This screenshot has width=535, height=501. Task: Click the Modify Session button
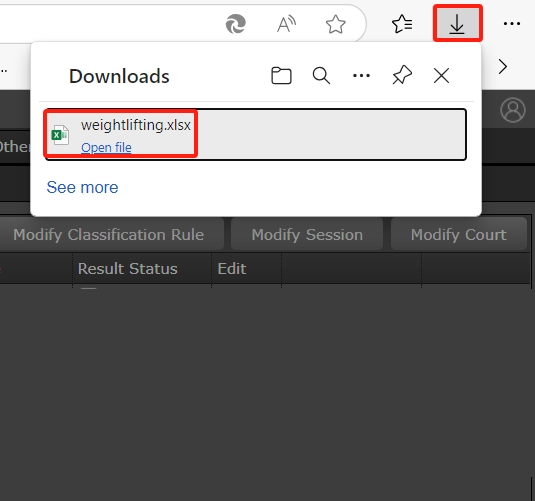click(x=307, y=234)
